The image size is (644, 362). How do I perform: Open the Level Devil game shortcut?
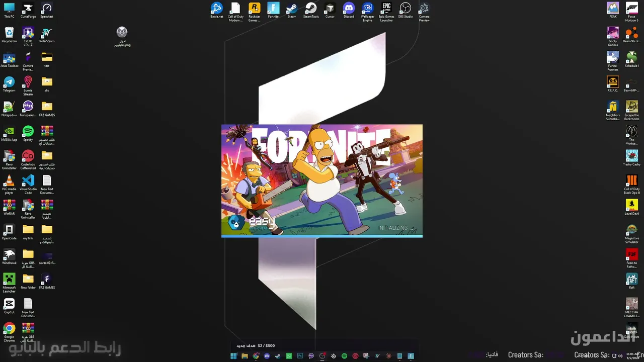631,208
